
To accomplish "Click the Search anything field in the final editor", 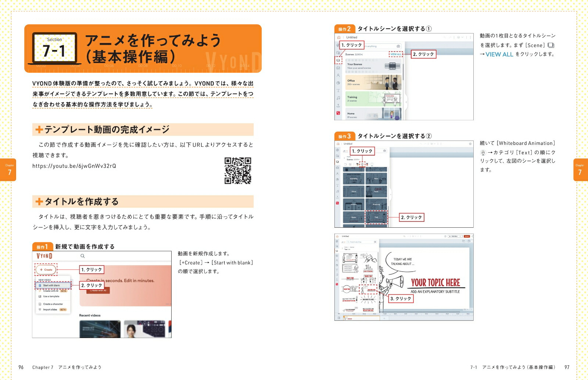I will click(x=362, y=242).
